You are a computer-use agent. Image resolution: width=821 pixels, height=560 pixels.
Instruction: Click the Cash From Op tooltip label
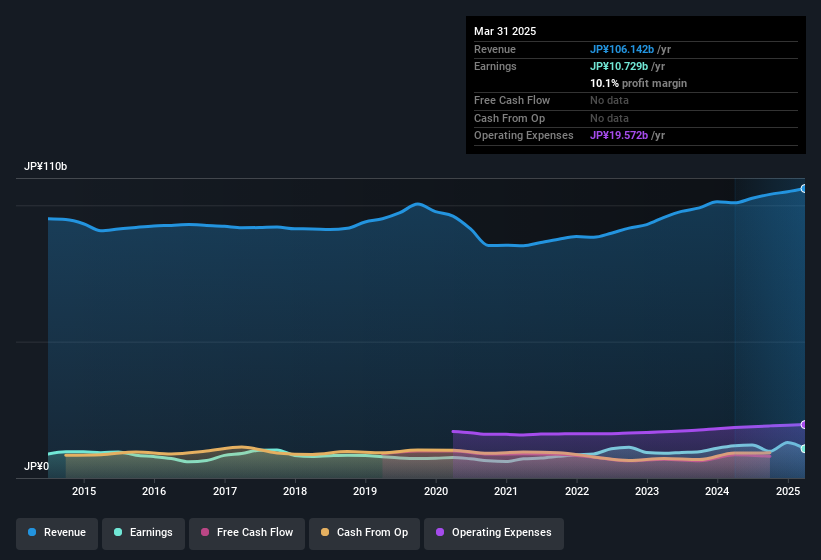point(509,118)
